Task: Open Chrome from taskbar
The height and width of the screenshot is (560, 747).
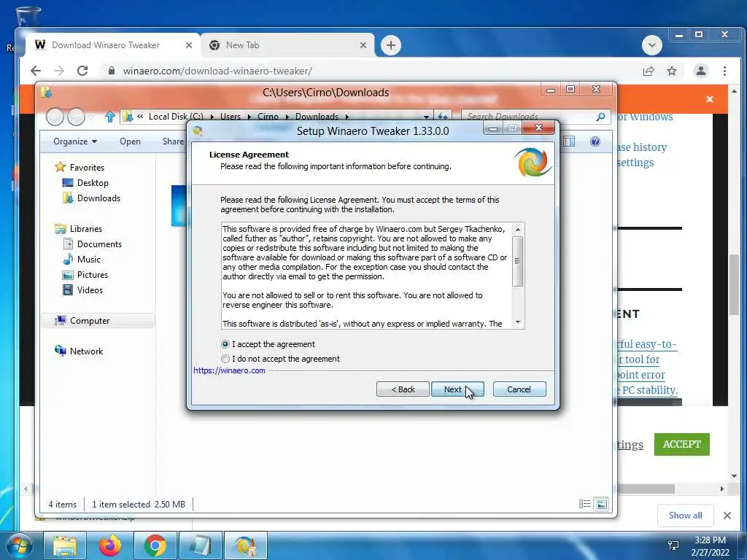Action: pyautogui.click(x=155, y=545)
